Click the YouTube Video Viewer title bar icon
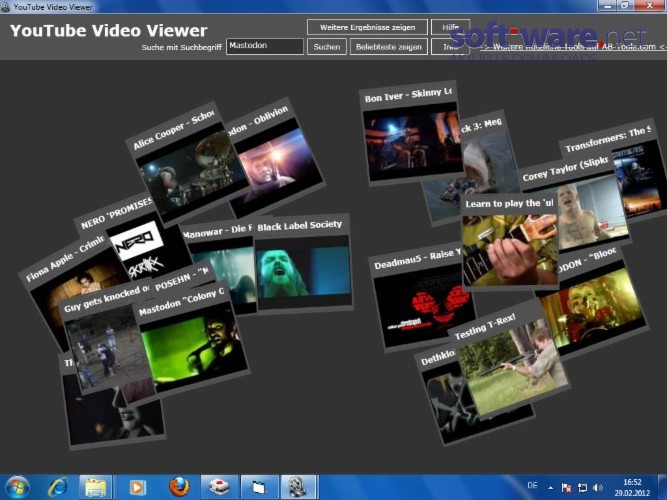The image size is (667, 500). point(6,6)
